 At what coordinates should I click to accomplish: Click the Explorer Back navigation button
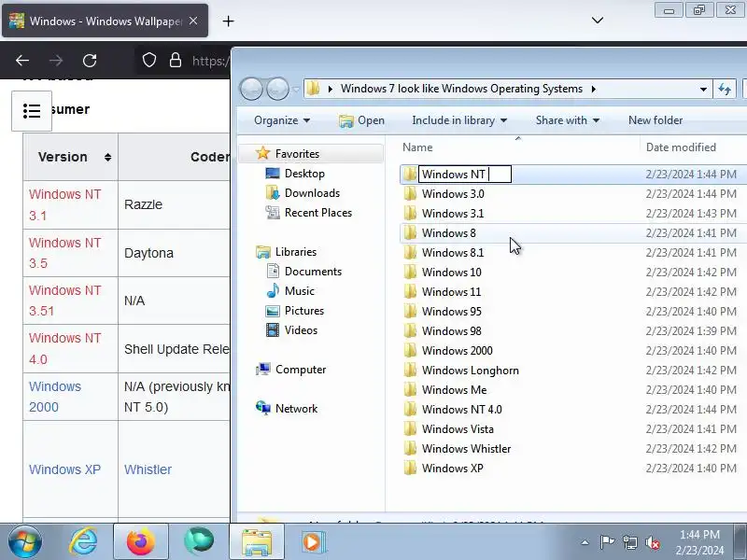(x=251, y=89)
